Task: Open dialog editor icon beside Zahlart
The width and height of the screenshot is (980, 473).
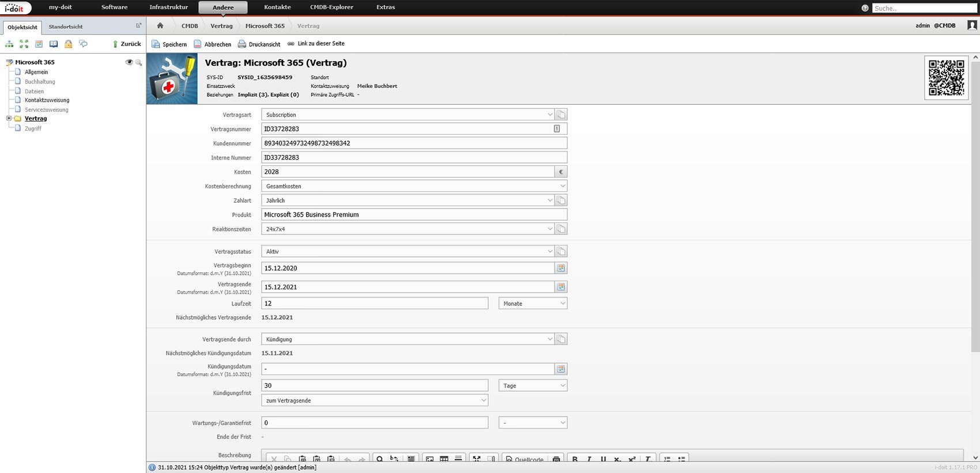Action: pyautogui.click(x=561, y=200)
